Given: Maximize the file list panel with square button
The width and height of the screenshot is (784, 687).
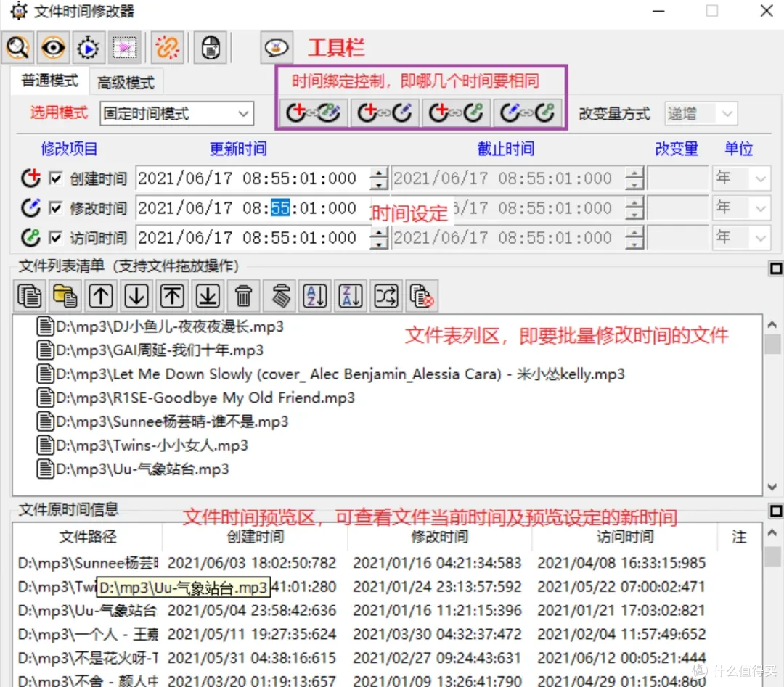Looking at the screenshot, I should click(x=775, y=269).
